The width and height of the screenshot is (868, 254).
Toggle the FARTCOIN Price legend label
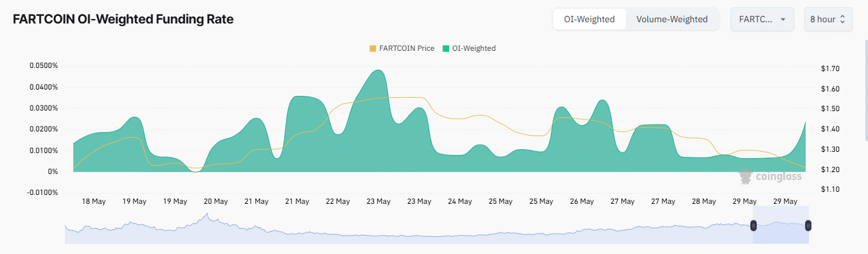(x=406, y=48)
